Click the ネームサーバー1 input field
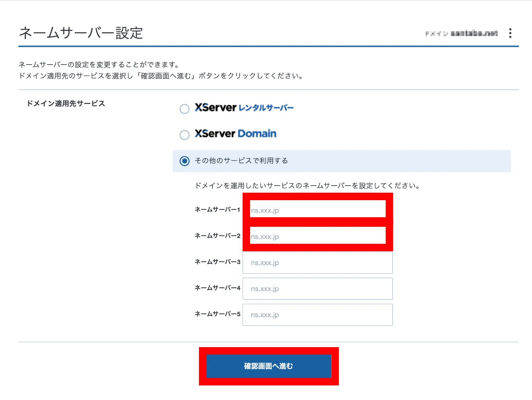 click(x=317, y=209)
